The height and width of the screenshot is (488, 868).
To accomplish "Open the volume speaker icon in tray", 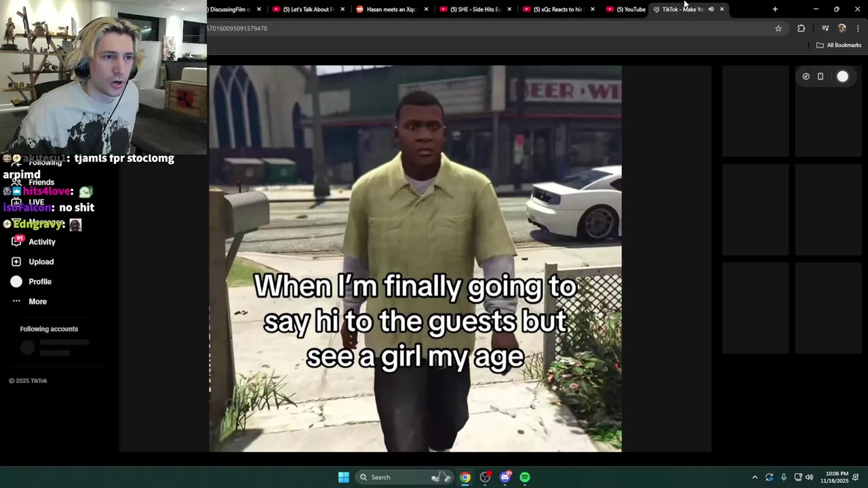I will click(809, 477).
